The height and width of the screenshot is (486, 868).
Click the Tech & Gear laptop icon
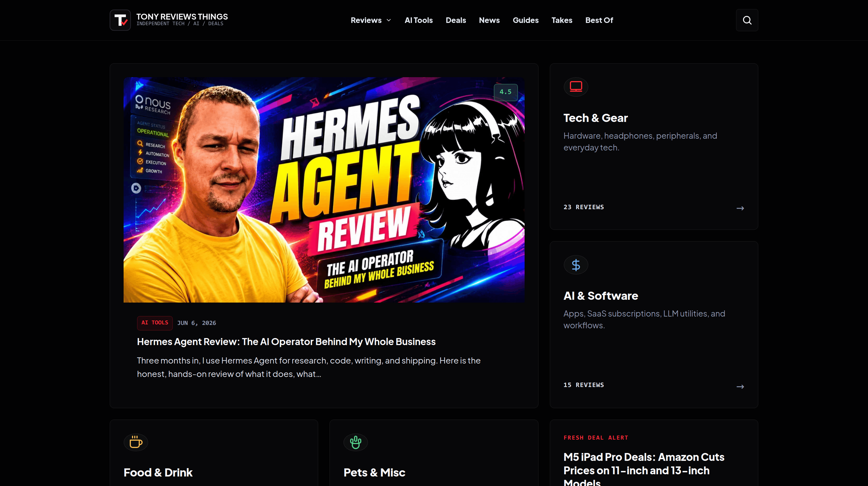576,87
